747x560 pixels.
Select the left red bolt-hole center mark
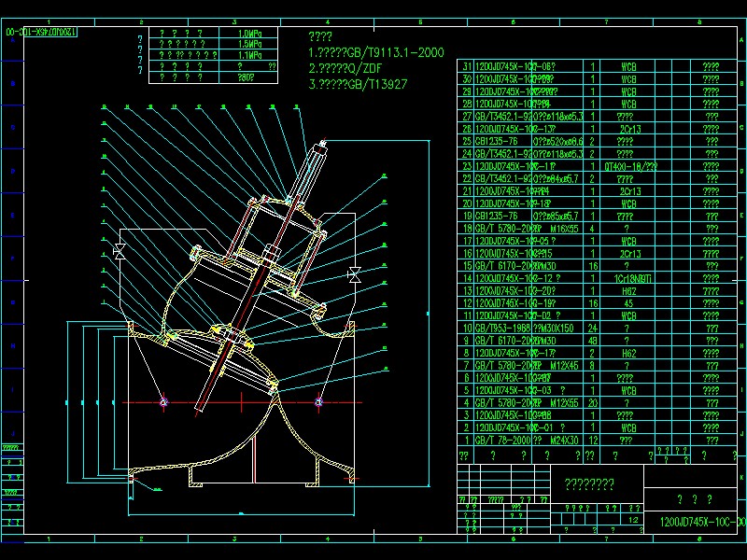click(163, 402)
